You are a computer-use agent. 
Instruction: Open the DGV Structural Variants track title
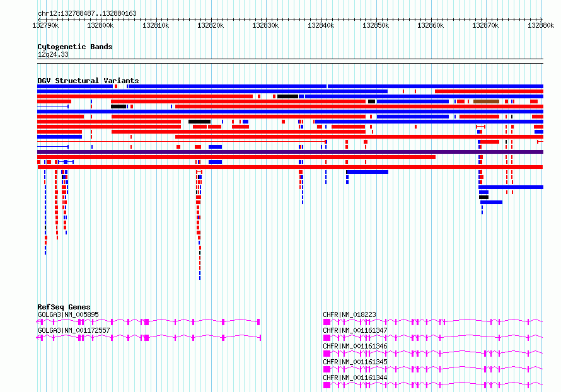[x=88, y=81]
